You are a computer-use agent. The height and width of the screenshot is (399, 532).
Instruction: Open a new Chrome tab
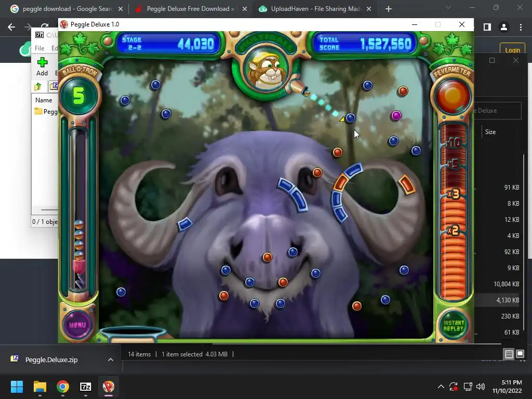tap(389, 9)
